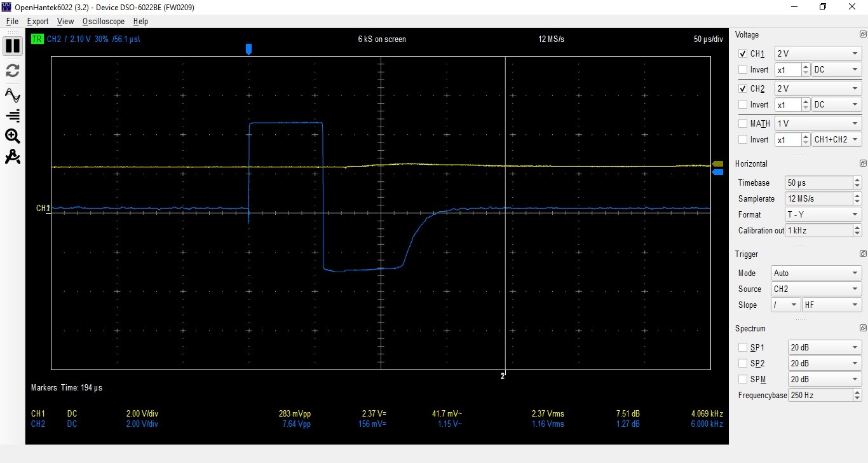Click the green TR trigger indicator
Image resolution: width=868 pixels, height=463 pixels.
[37, 39]
